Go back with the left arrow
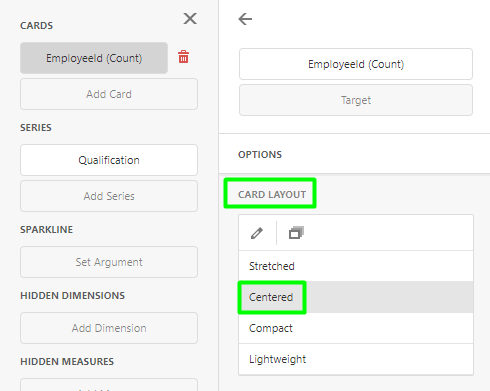490x391 pixels. coord(245,19)
